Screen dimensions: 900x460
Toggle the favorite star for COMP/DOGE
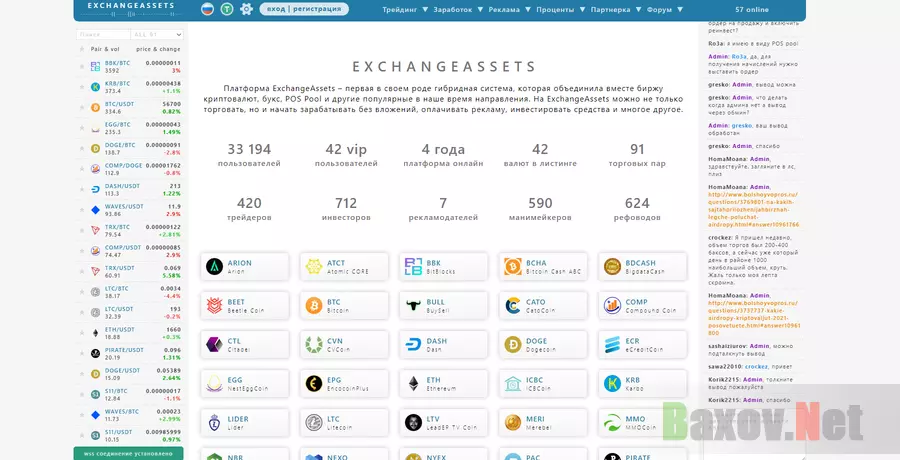[x=82, y=169]
